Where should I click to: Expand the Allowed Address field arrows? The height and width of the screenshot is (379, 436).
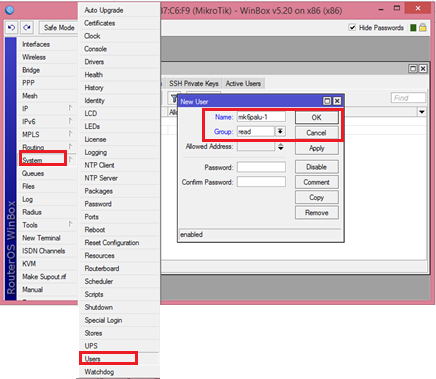pyautogui.click(x=281, y=147)
